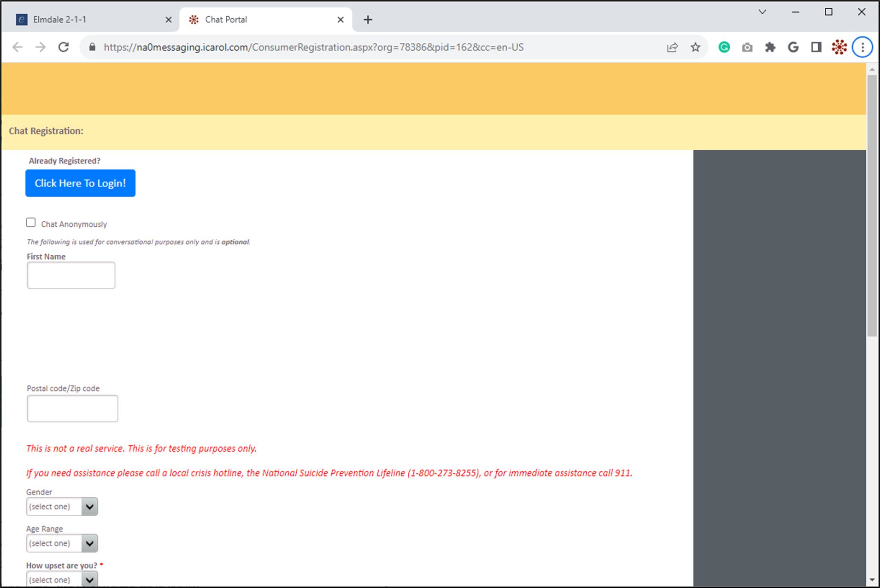Expand the How upset are you dropdown

point(62,579)
